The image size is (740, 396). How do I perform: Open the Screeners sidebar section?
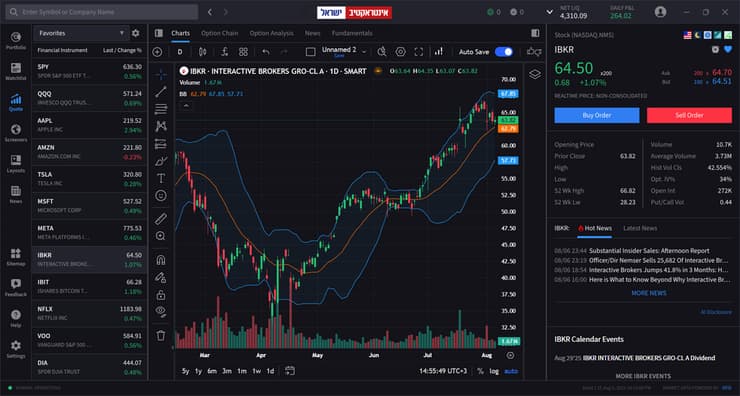(x=16, y=133)
